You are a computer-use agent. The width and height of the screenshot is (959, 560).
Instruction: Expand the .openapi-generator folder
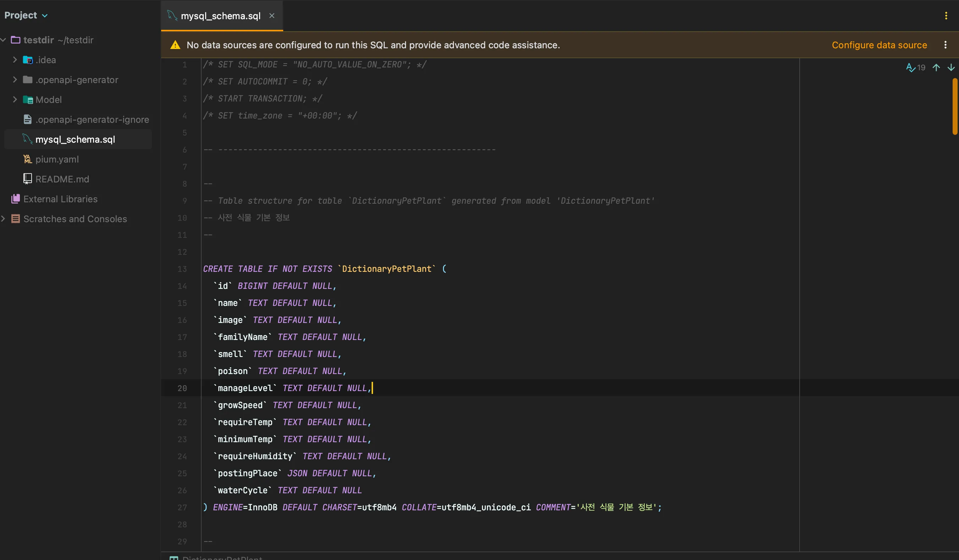pyautogui.click(x=15, y=79)
